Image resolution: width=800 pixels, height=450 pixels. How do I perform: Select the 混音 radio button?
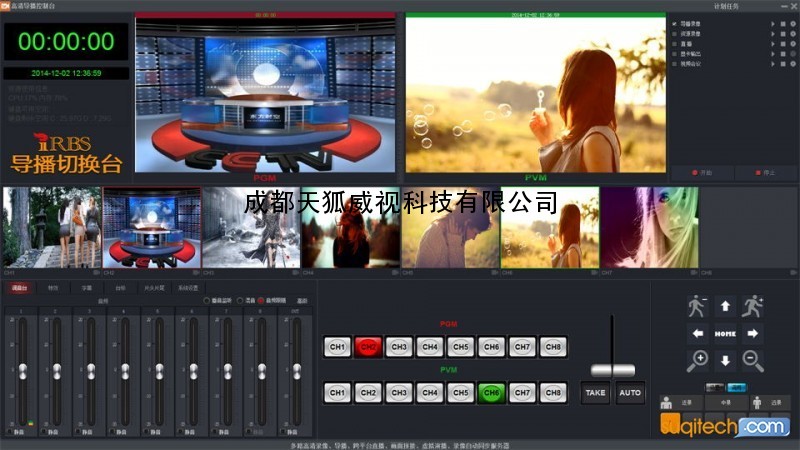[x=240, y=301]
